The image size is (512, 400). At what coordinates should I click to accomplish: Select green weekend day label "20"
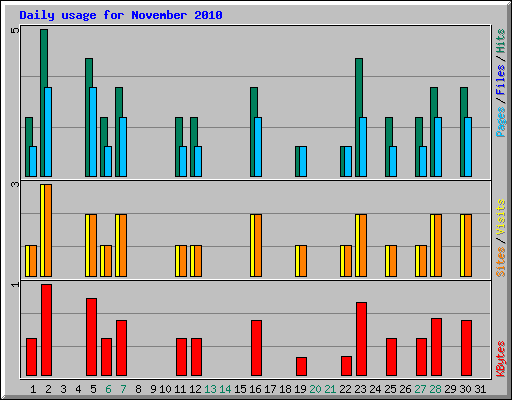coord(315,389)
